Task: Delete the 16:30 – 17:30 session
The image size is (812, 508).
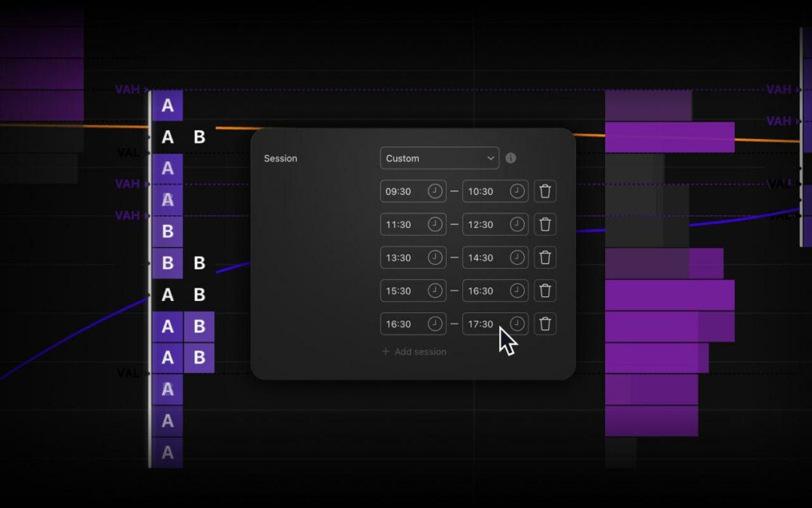Action: (x=545, y=324)
